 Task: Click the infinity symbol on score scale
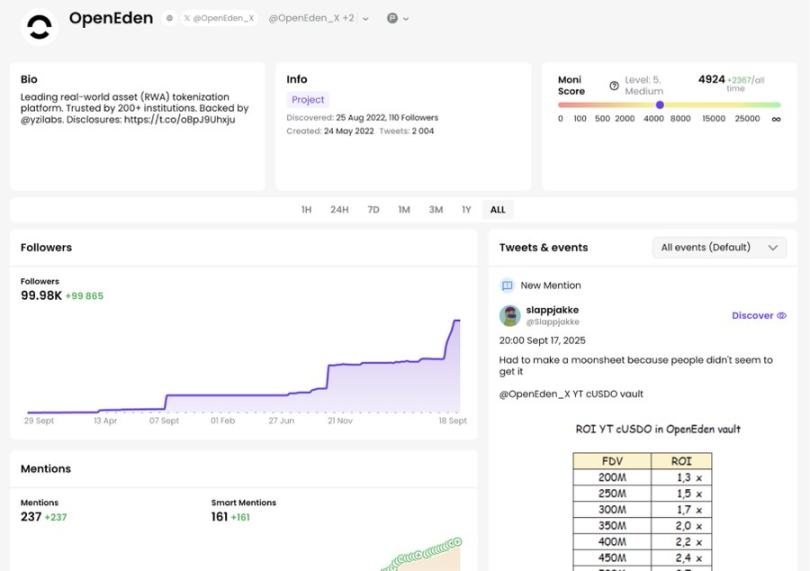[776, 119]
